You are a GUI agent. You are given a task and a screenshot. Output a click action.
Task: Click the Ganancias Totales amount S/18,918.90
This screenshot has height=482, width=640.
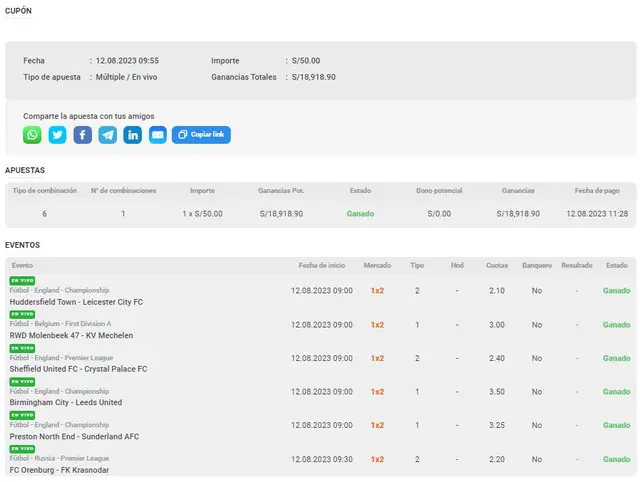click(313, 77)
